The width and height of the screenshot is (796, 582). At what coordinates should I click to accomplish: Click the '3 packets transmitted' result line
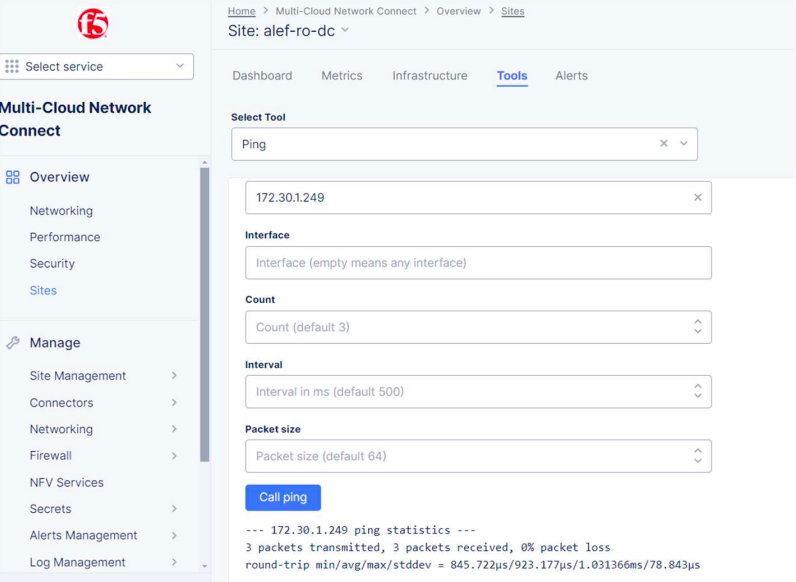(x=427, y=547)
